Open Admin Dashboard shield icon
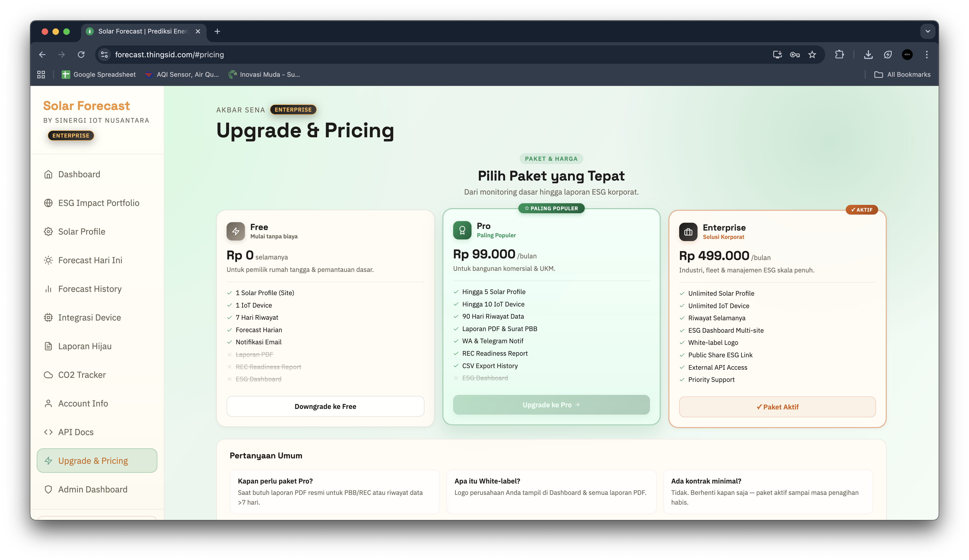Viewport: 969px width, 560px height. click(48, 489)
